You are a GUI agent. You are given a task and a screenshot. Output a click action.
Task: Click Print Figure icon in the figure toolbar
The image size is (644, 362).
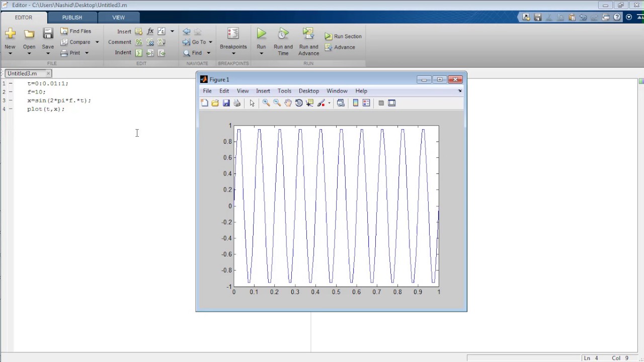(237, 103)
